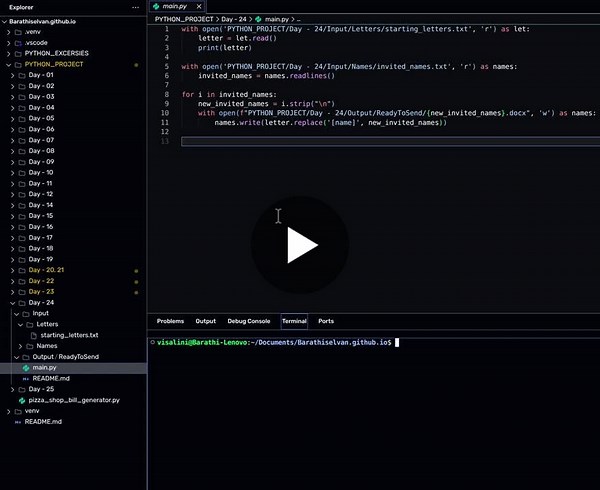Open README.md inside Day - 24

coord(51,379)
